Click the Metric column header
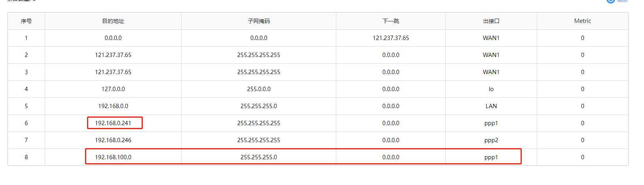Viewport: 644px width, 185px height. tap(582, 21)
